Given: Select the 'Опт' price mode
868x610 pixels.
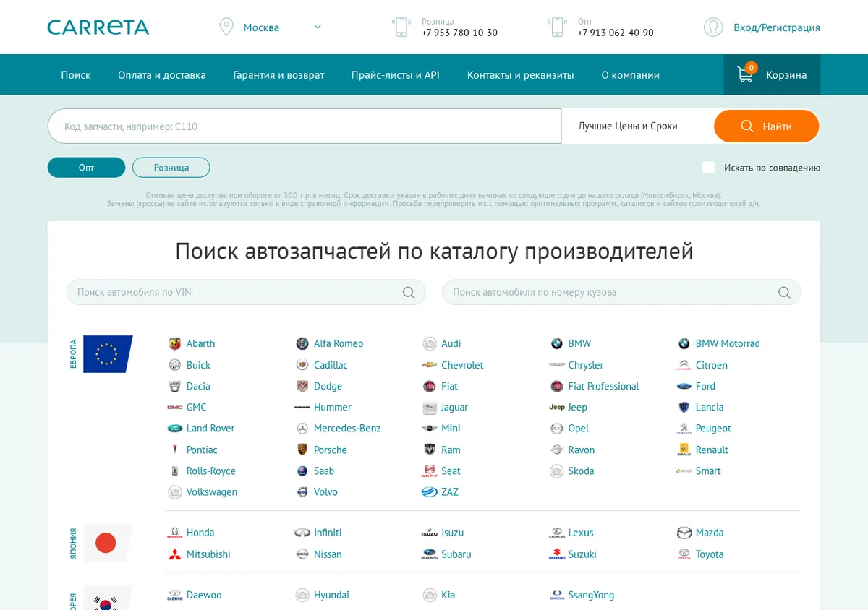Looking at the screenshot, I should (87, 168).
